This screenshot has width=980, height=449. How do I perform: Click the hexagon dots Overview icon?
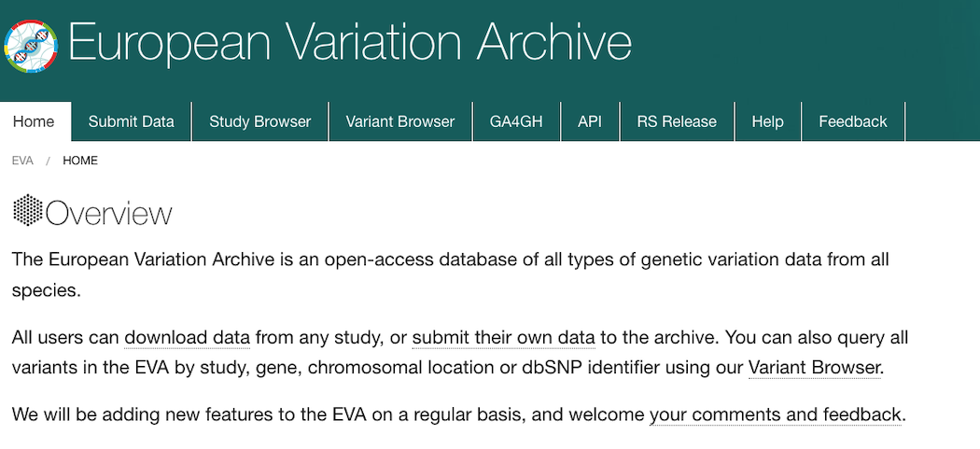point(28,210)
